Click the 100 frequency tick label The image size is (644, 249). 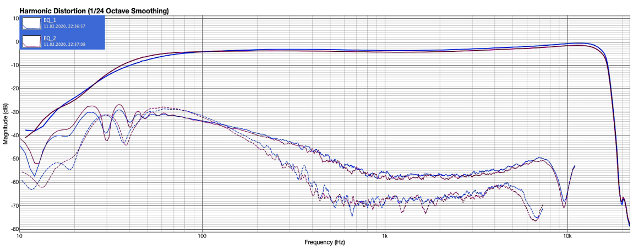[201, 237]
